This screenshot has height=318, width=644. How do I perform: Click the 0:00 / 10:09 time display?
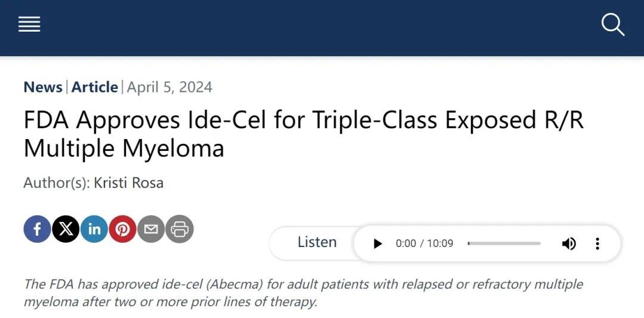[x=424, y=243]
